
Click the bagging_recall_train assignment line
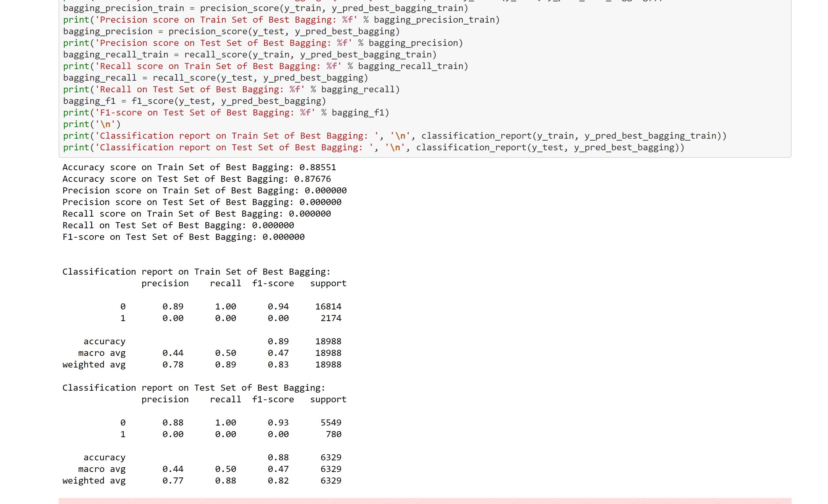pos(249,54)
